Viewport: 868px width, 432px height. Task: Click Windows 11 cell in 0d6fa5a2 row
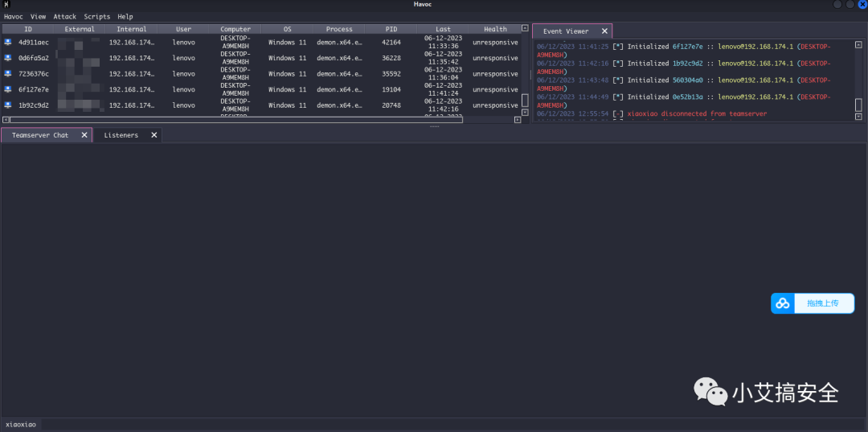tap(287, 58)
